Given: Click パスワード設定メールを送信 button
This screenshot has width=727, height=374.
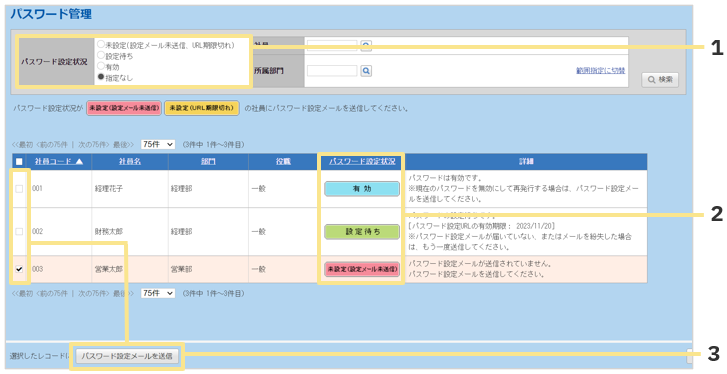Looking at the screenshot, I should point(127,356).
